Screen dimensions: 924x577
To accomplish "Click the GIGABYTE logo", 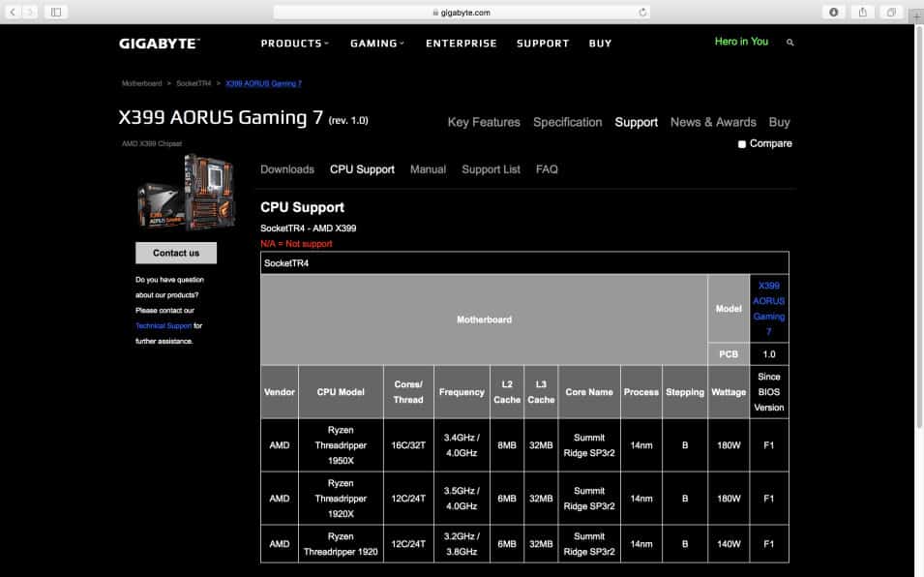I will 160,44.
